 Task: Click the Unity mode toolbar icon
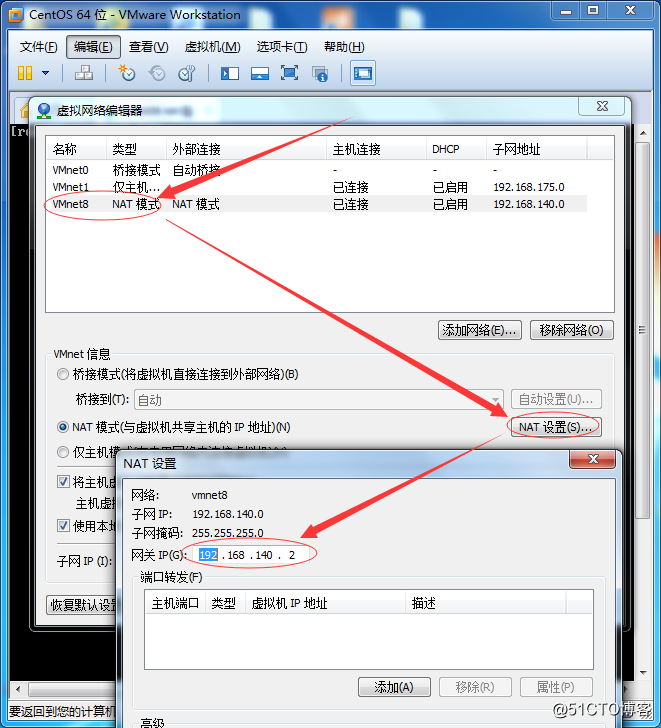(x=320, y=73)
